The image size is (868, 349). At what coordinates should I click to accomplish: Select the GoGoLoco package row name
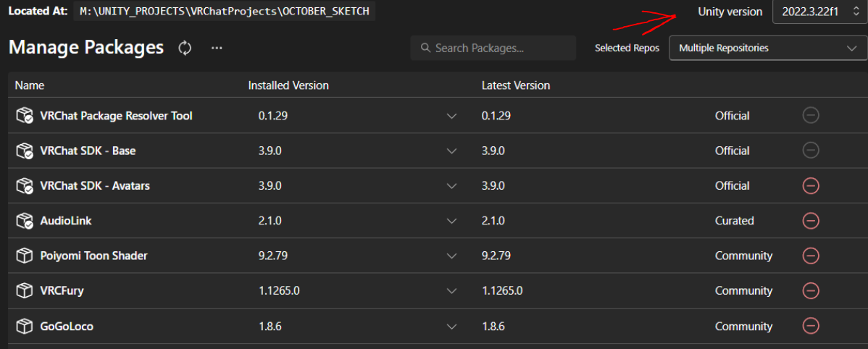(67, 326)
